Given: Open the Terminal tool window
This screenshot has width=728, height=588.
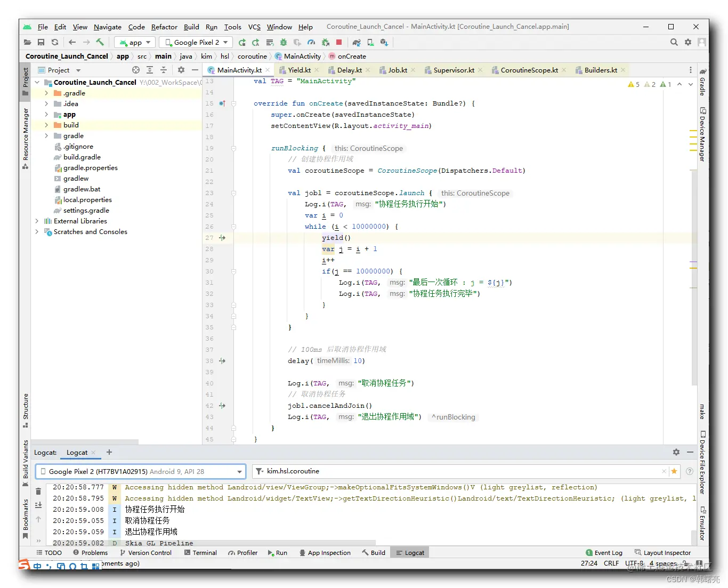Looking at the screenshot, I should point(200,553).
